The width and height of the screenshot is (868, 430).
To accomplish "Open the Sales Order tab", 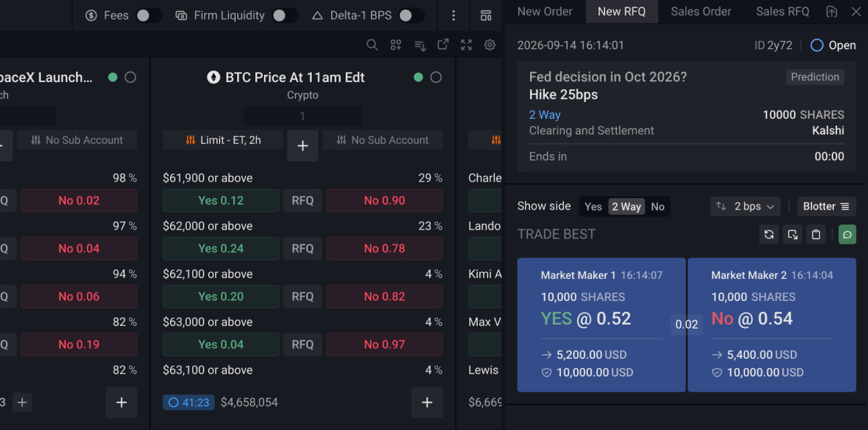I will 701,11.
